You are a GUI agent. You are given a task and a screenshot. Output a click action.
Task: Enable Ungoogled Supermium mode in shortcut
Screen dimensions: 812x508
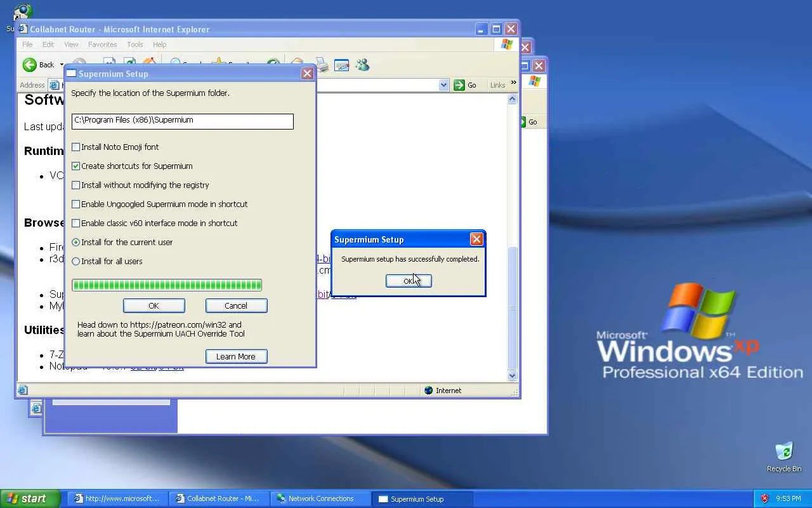[76, 204]
